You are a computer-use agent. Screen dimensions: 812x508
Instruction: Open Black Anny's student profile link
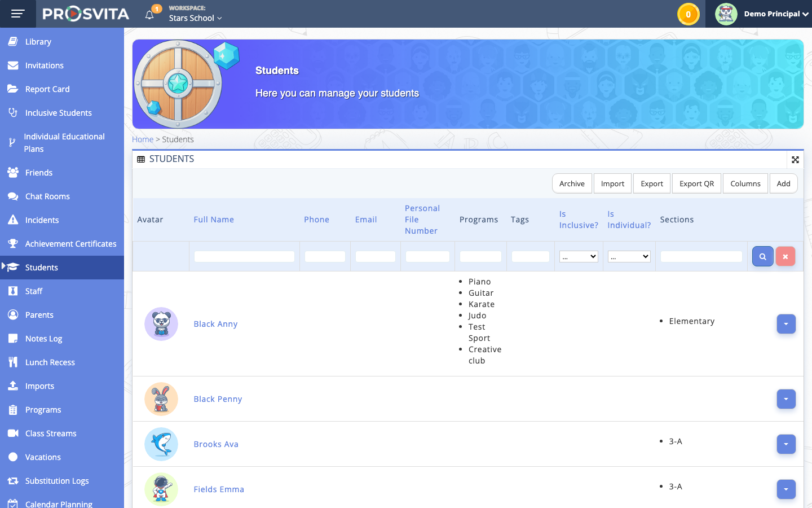(x=215, y=324)
